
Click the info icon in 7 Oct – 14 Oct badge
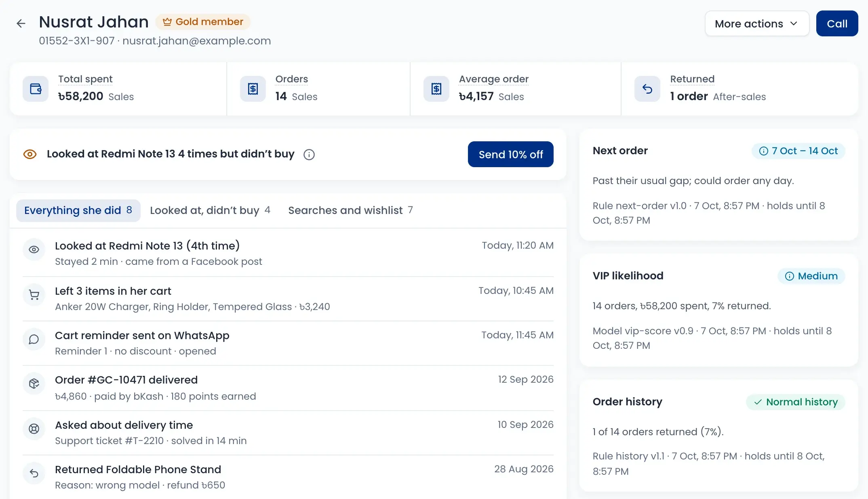pyautogui.click(x=763, y=151)
